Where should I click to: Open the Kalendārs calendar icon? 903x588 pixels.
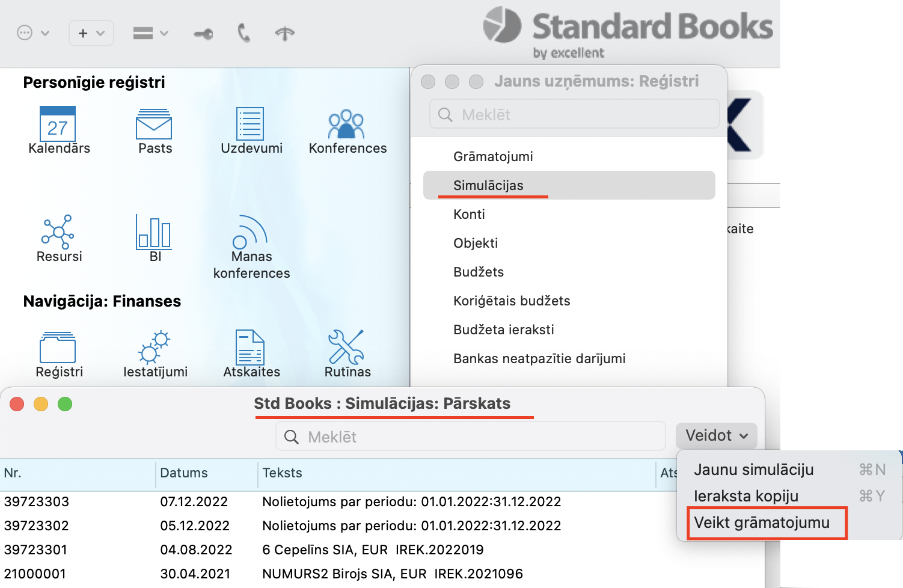pyautogui.click(x=58, y=124)
